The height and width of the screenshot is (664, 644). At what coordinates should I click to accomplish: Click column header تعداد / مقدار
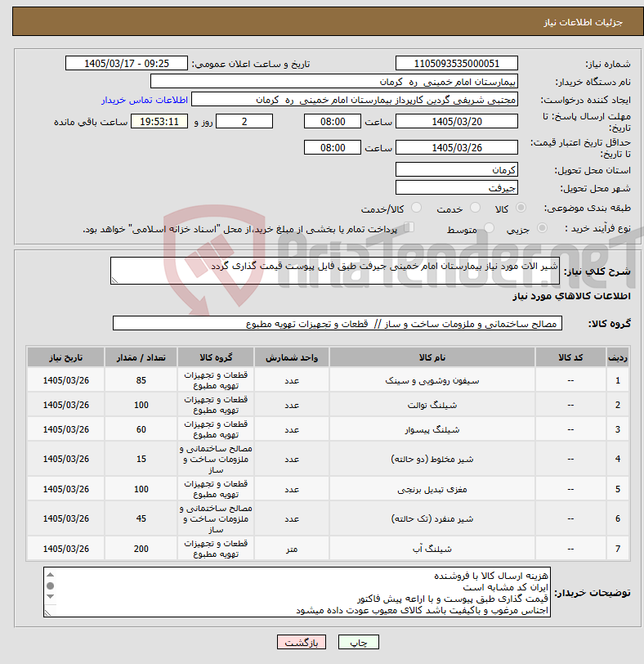(x=141, y=358)
